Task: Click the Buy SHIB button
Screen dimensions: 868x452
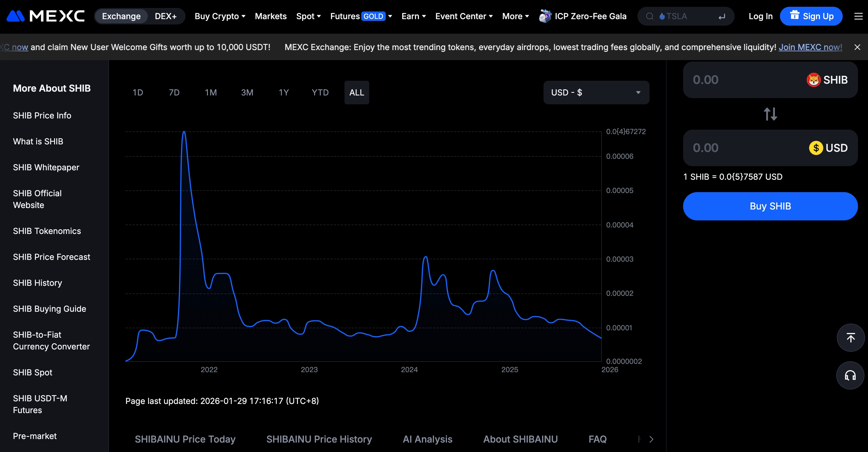Action: (770, 206)
